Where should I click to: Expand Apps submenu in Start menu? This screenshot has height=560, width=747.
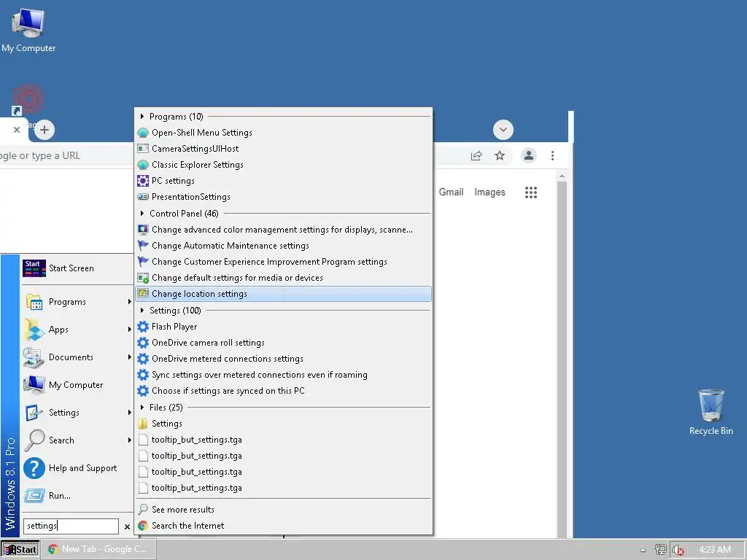(x=77, y=330)
